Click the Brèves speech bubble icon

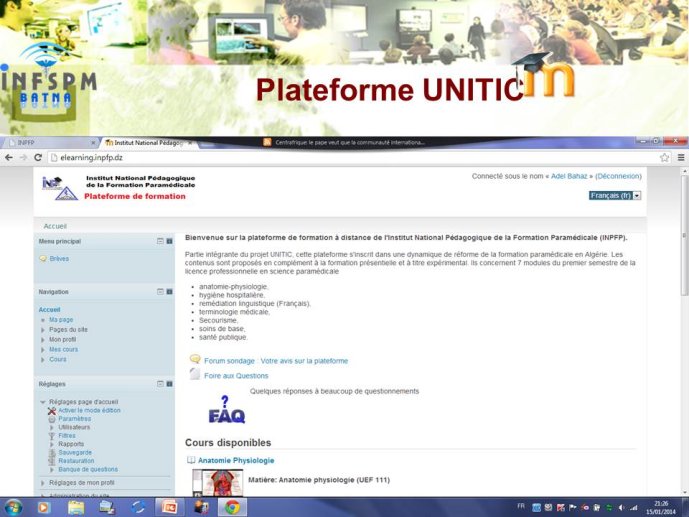(43, 259)
